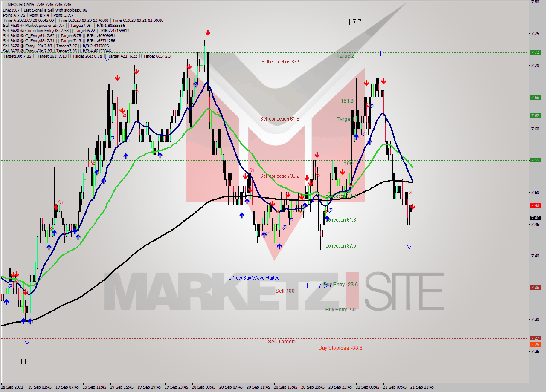Click the 'Sell 100' label

pyautogui.click(x=285, y=291)
